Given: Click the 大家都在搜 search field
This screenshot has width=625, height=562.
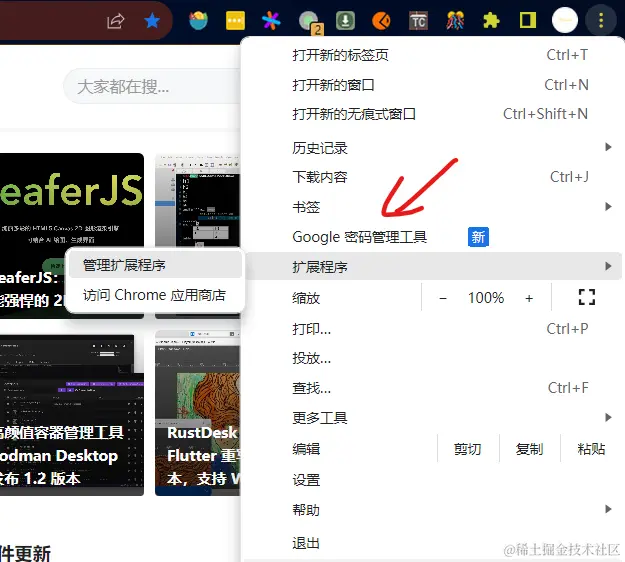Looking at the screenshot, I should pos(152,86).
